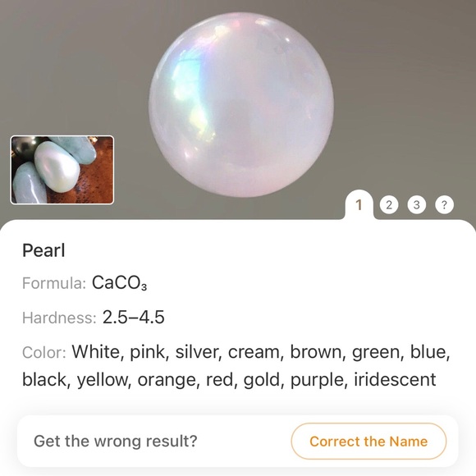
Task: Tap the Color label
Action: 44,352
